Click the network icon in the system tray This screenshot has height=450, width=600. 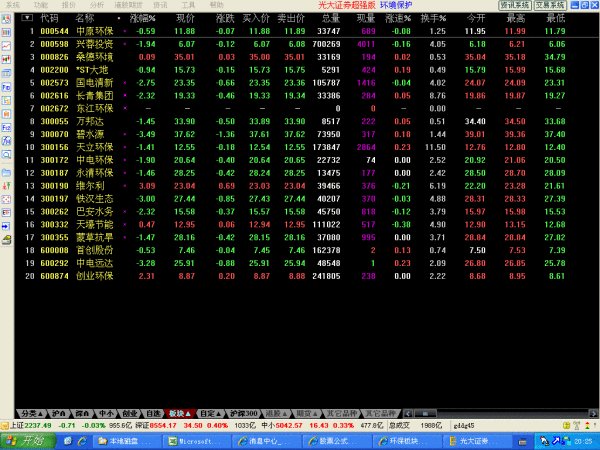(567, 441)
